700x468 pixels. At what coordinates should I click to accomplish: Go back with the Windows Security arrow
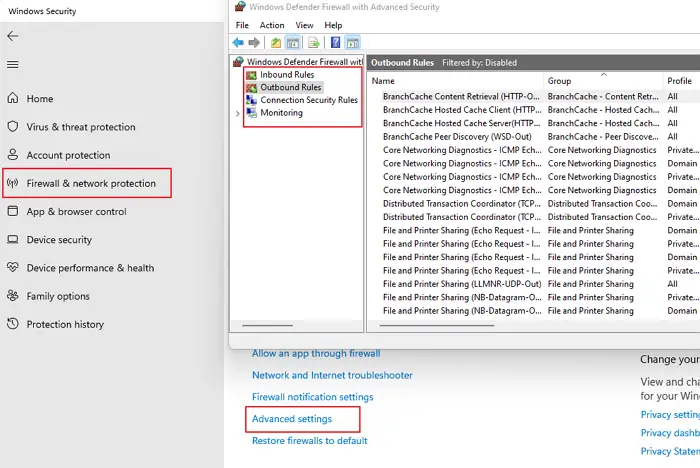coord(13,36)
